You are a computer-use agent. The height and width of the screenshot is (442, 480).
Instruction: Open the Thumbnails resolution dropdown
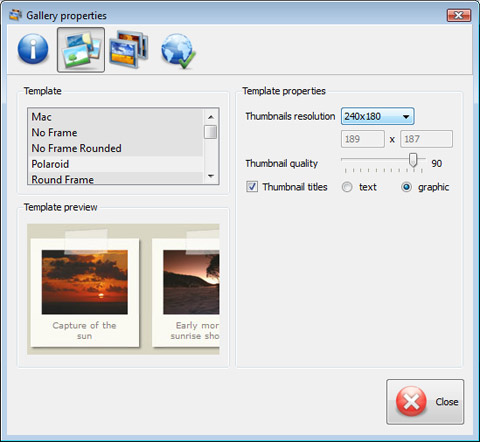click(x=377, y=116)
